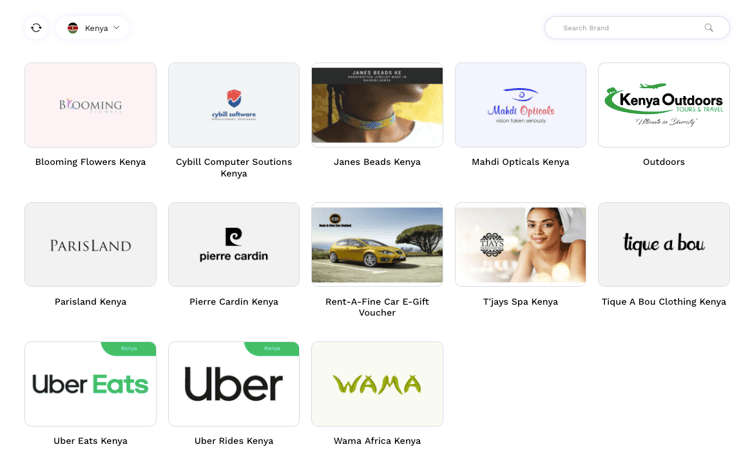Open the Blooming Flowers Kenya card
Image resolution: width=750 pixels, height=460 pixels.
90,105
